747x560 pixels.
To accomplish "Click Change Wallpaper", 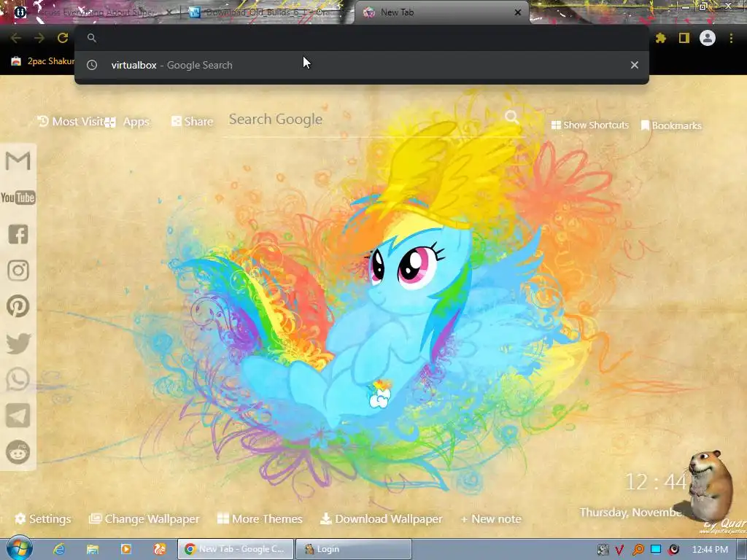I will click(144, 519).
